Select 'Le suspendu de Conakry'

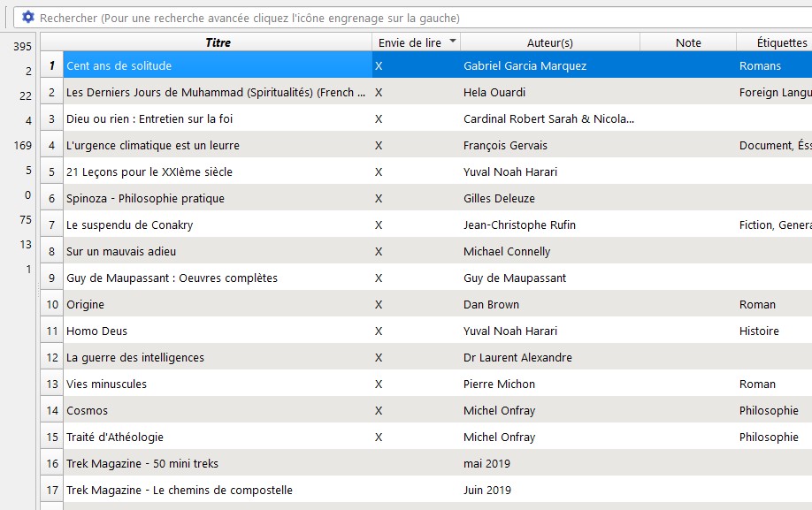pyautogui.click(x=129, y=225)
